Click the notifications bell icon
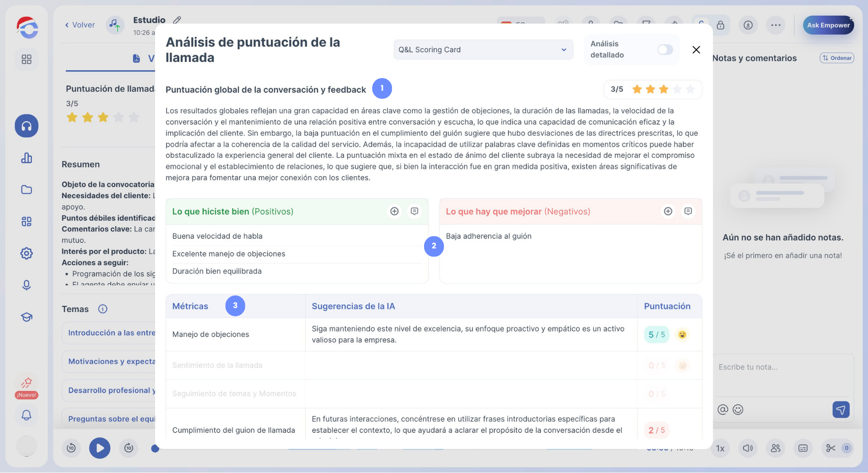The width and height of the screenshot is (868, 473). [x=27, y=415]
